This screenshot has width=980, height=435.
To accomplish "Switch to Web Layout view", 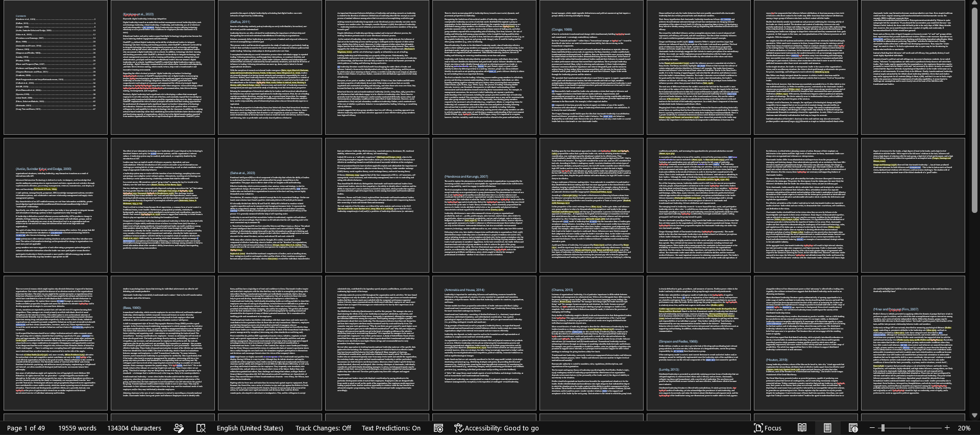I will [x=853, y=428].
